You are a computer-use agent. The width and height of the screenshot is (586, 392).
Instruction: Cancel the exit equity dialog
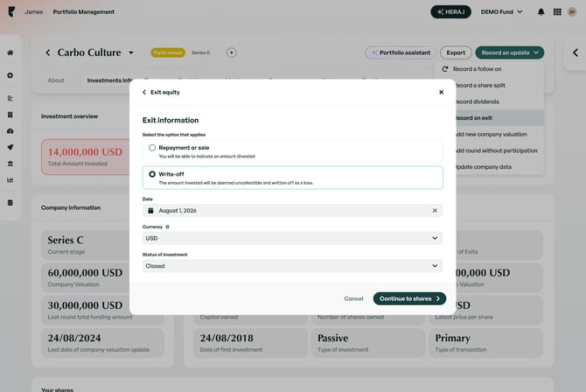pos(353,298)
